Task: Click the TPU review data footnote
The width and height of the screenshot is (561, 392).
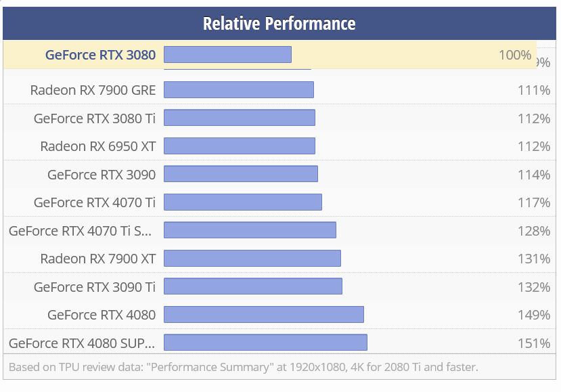Action: 244,368
